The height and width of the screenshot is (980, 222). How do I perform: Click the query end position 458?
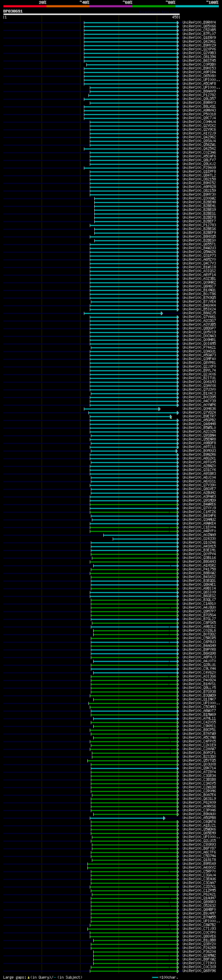click(x=175, y=17)
